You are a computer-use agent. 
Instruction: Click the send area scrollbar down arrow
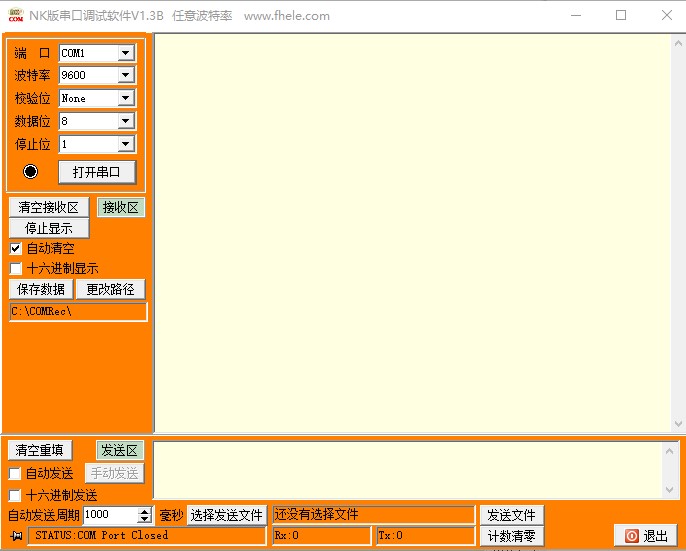point(669,490)
